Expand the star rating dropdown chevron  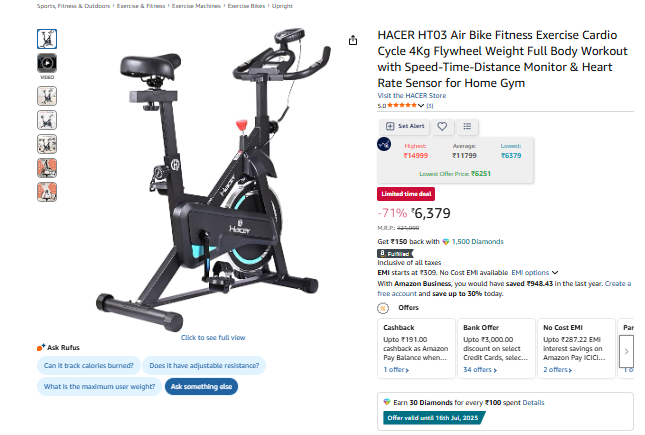click(x=421, y=106)
